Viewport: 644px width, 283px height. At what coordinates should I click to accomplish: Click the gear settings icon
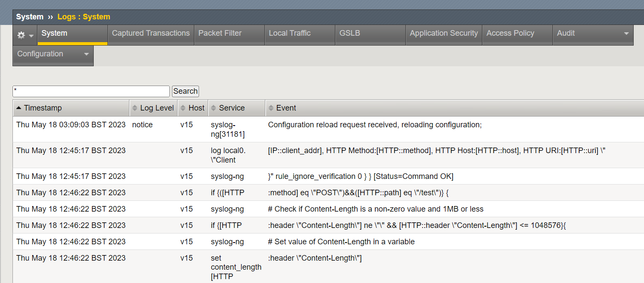21,35
